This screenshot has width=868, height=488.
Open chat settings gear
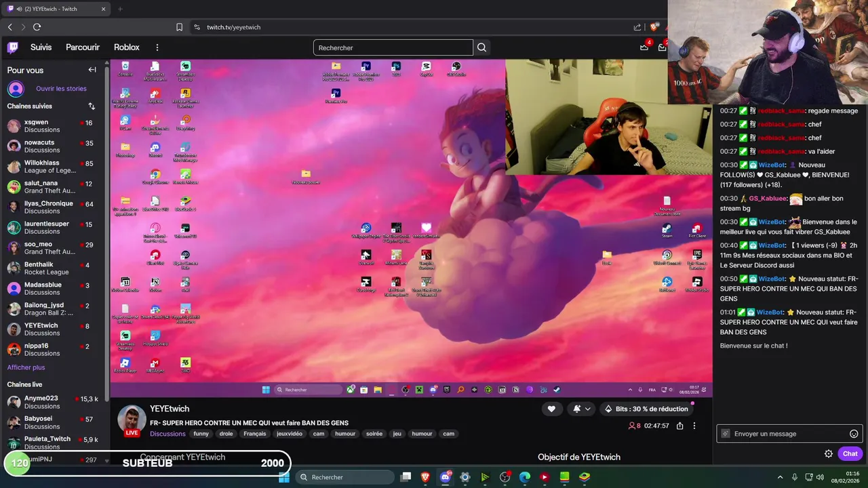pos(829,453)
